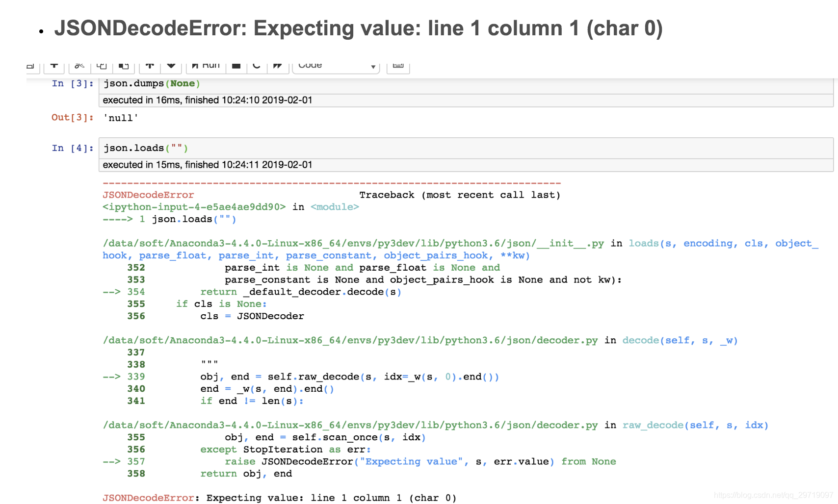Move the selected cell down
Image resolution: width=838 pixels, height=504 pixels.
coord(171,66)
